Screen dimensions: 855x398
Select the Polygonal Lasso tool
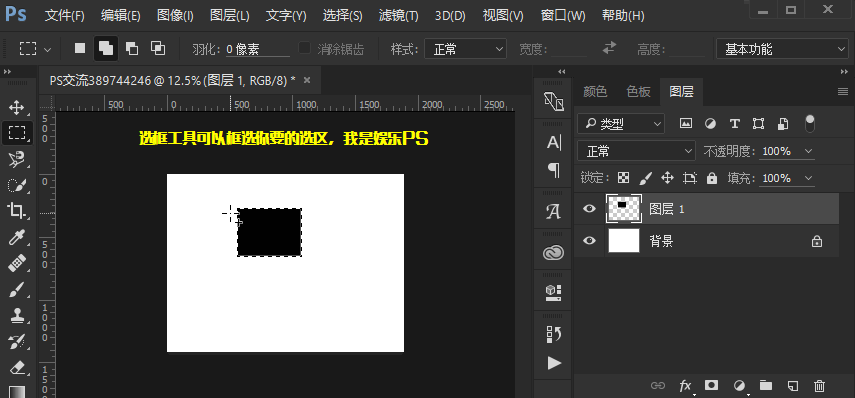pos(17,159)
